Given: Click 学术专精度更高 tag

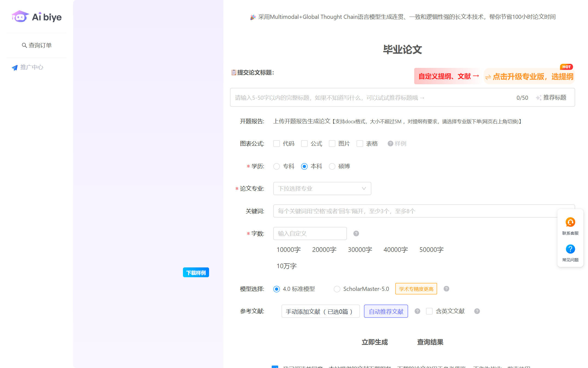Looking at the screenshot, I should coord(416,289).
